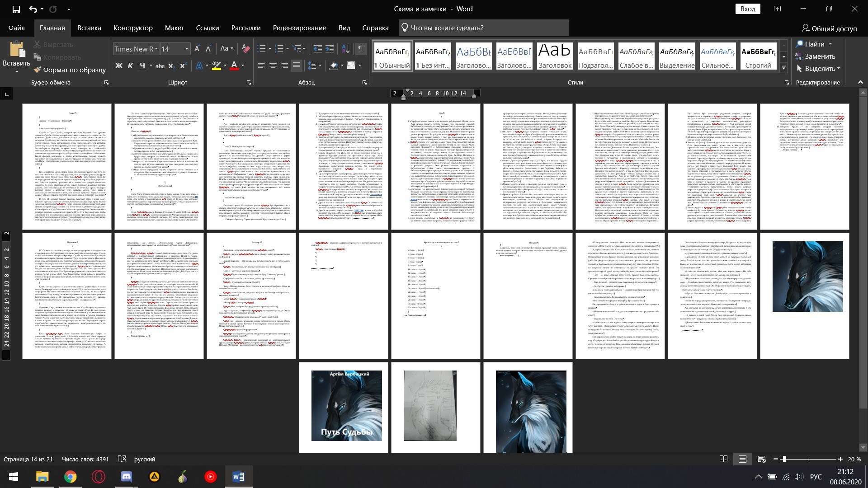Toggle show paragraph marks ¶

[361, 48]
